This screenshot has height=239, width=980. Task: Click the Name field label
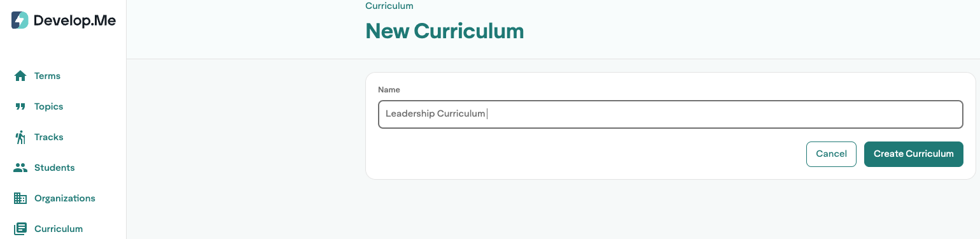pos(389,90)
